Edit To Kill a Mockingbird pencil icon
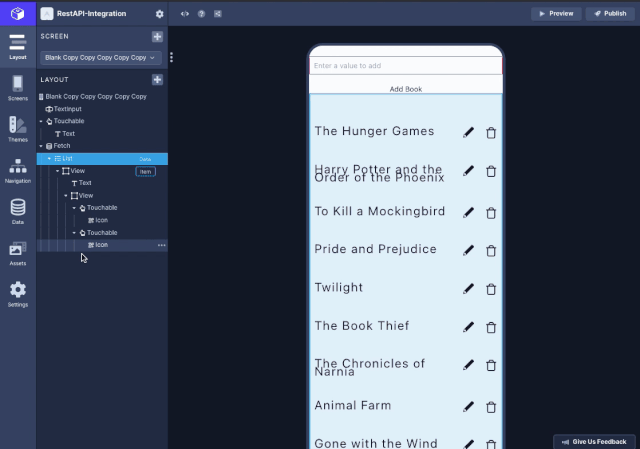The height and width of the screenshot is (449, 640). tap(469, 213)
